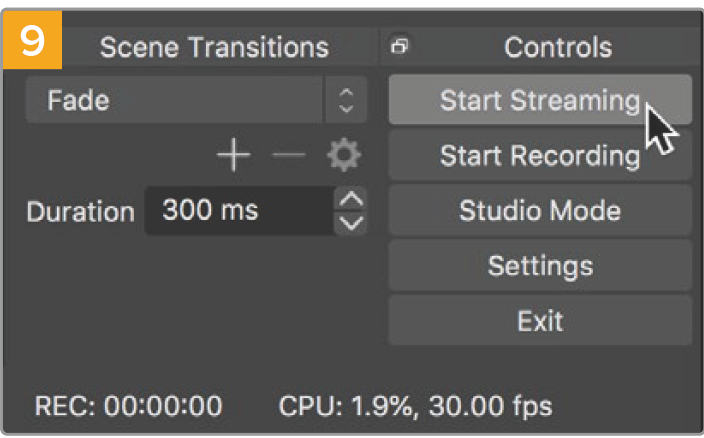Decrease transition duration with down arrow

[350, 222]
